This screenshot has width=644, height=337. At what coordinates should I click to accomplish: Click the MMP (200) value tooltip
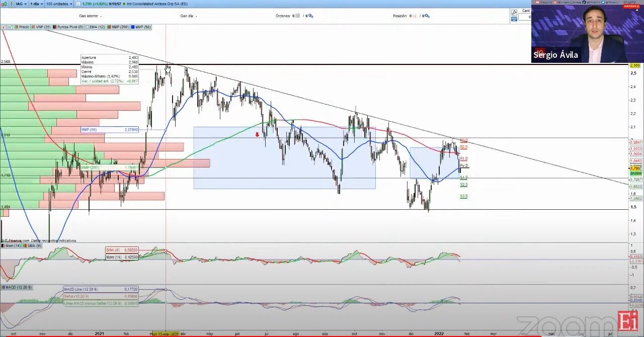click(110, 167)
